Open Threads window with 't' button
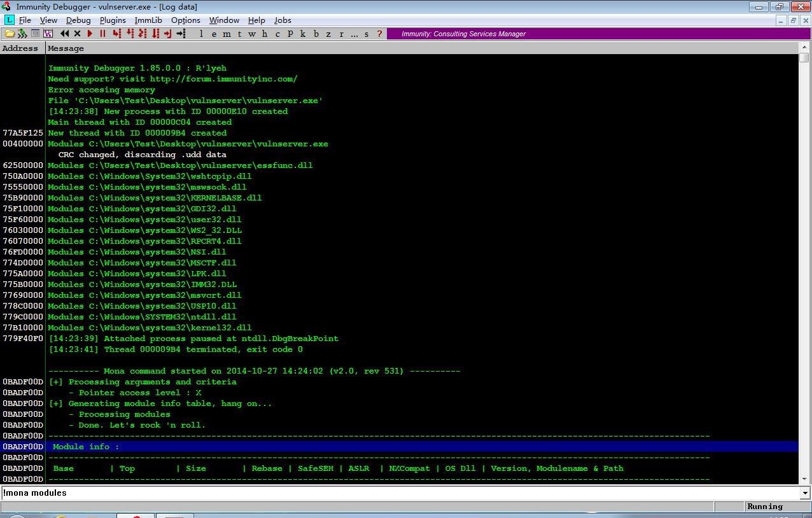Viewport: 812px width, 518px height. click(239, 34)
